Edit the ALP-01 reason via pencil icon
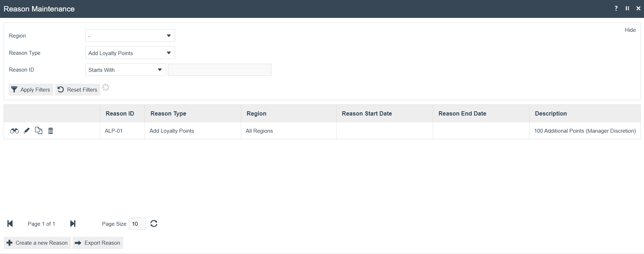Image resolution: width=644 pixels, height=254 pixels. click(27, 131)
